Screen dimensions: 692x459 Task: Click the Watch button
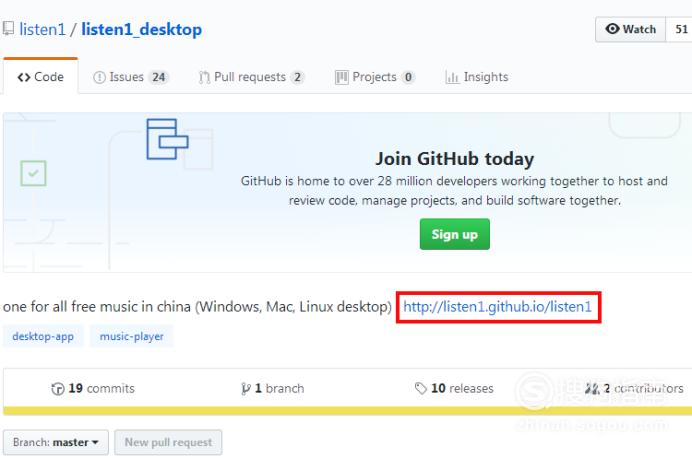click(x=630, y=29)
